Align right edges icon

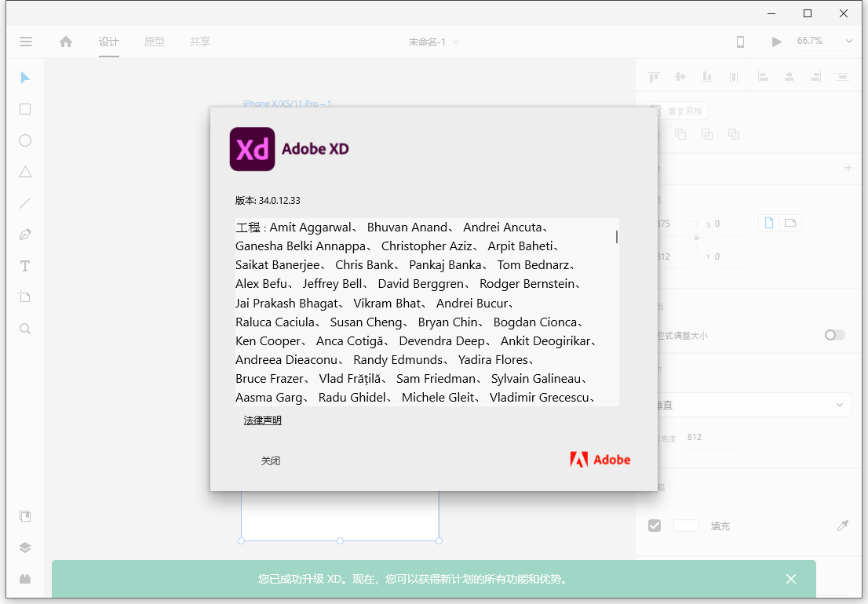point(816,77)
